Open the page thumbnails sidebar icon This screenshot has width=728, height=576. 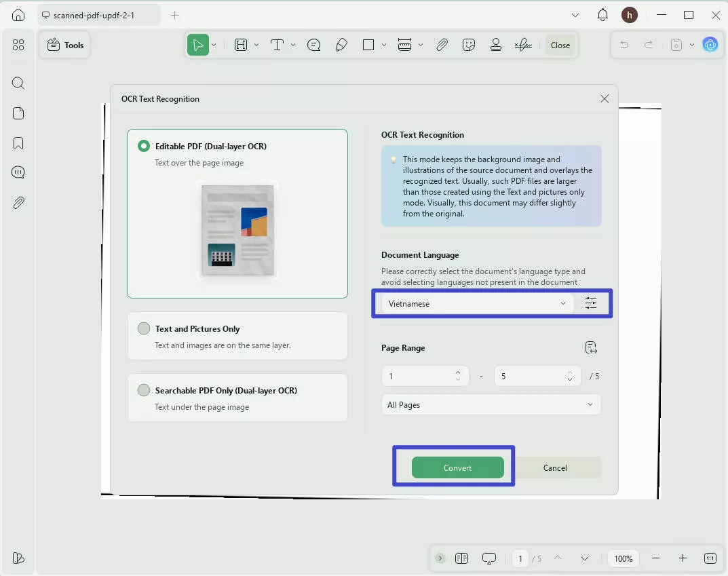click(x=18, y=113)
